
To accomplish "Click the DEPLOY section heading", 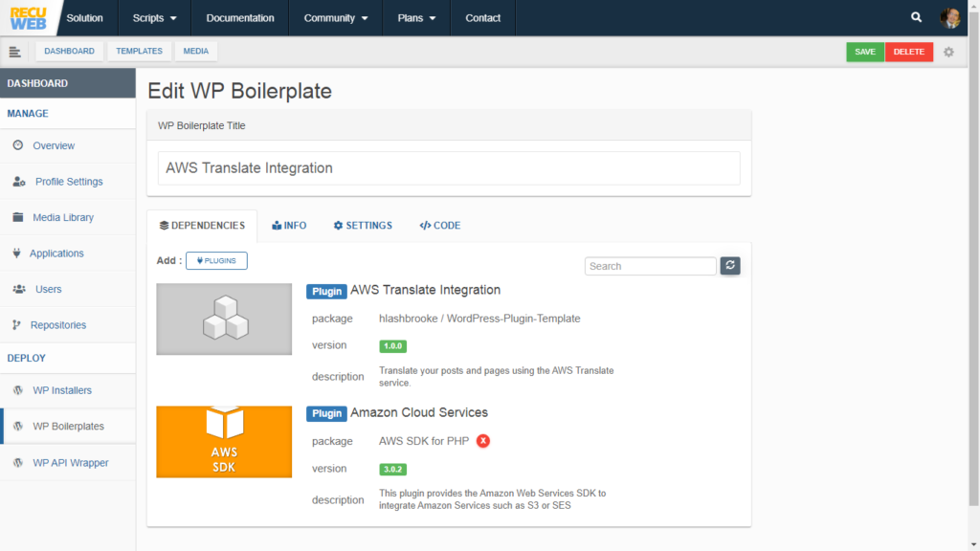I will pos(26,358).
